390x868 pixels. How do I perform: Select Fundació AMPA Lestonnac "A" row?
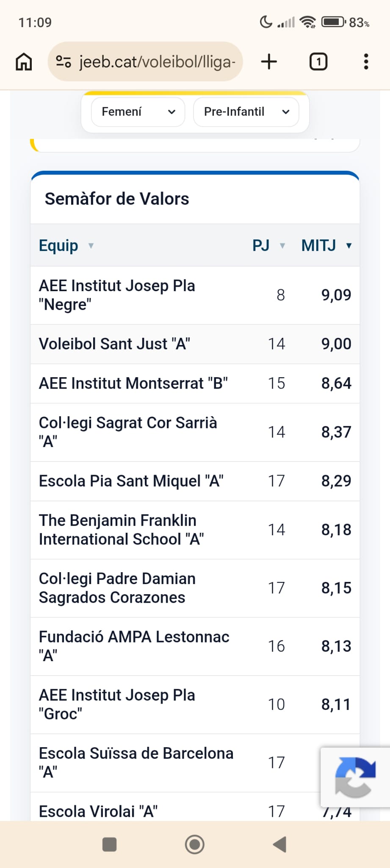click(x=195, y=647)
